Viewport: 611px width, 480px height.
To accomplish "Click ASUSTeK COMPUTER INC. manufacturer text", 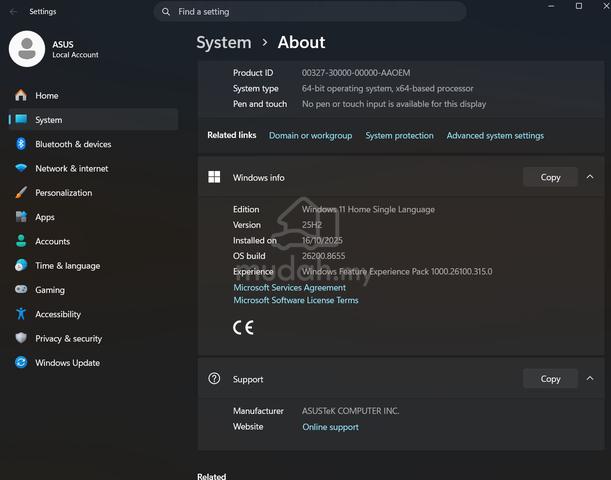I will pos(350,411).
